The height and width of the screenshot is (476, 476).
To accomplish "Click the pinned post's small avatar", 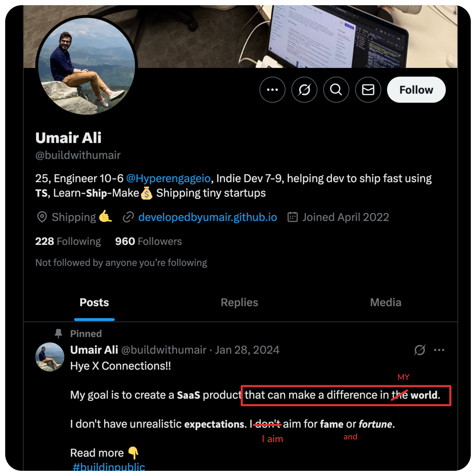I will pos(50,357).
